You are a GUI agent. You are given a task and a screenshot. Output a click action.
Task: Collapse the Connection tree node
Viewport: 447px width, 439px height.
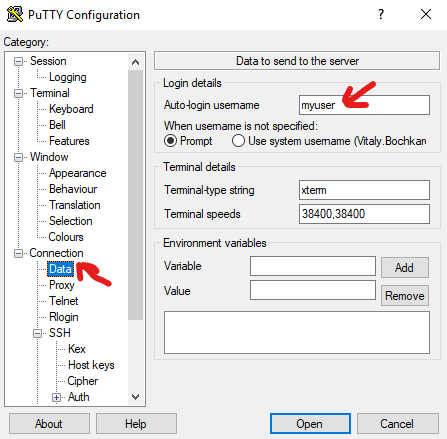[x=18, y=253]
